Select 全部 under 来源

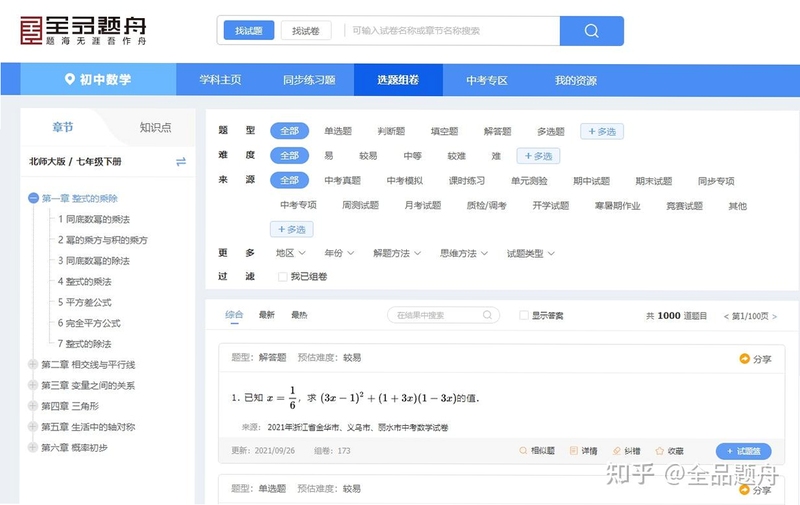tap(289, 180)
